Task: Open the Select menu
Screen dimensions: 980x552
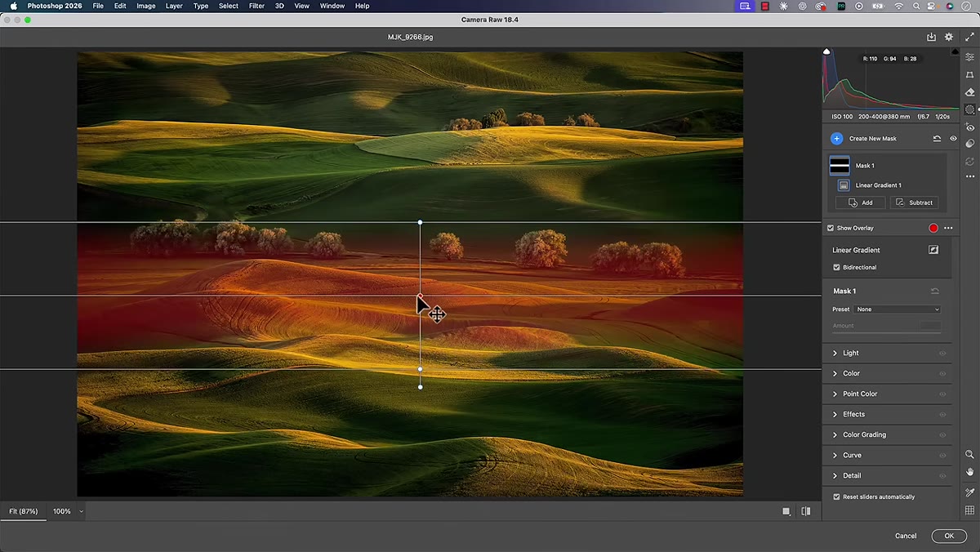Action: 229,6
